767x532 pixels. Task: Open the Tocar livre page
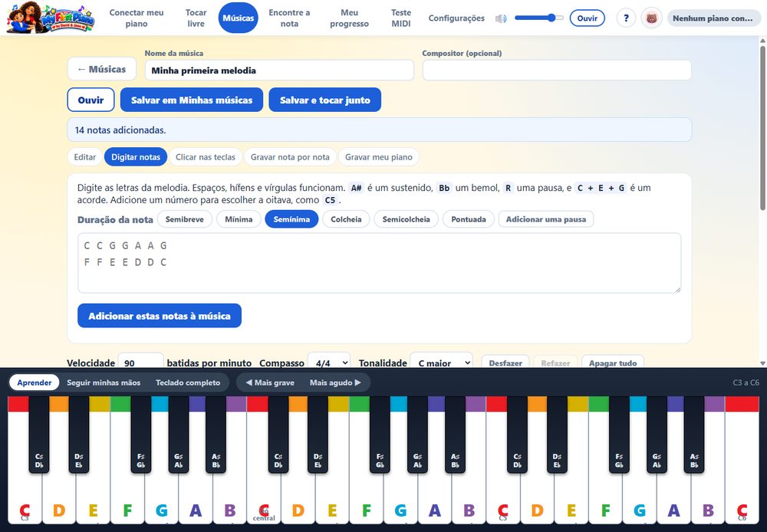196,18
